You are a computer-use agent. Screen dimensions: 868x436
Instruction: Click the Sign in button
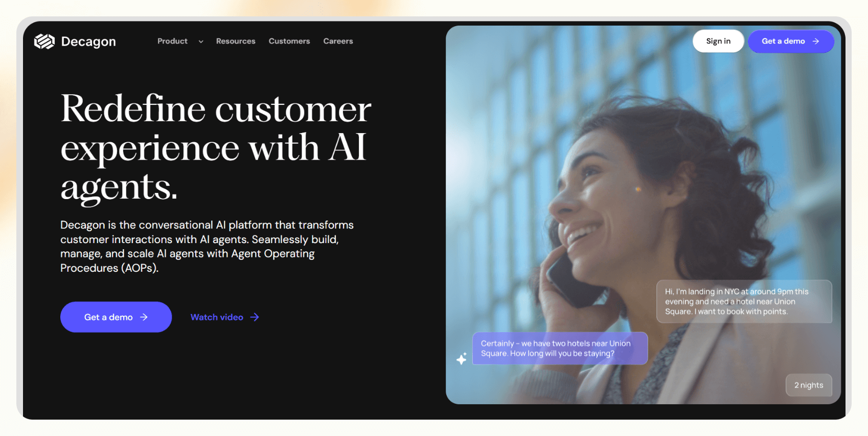tap(718, 41)
